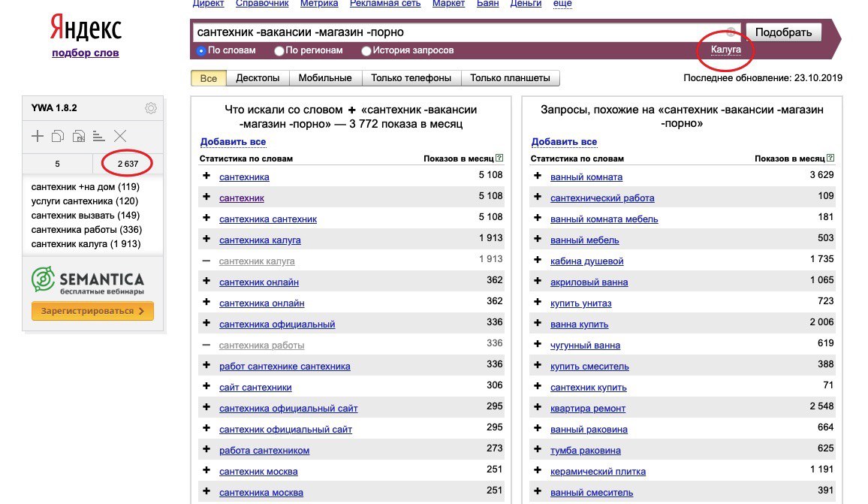Open «Справочник» in the top navigation
Image resolution: width=868 pixels, height=504 pixels.
(x=262, y=3)
